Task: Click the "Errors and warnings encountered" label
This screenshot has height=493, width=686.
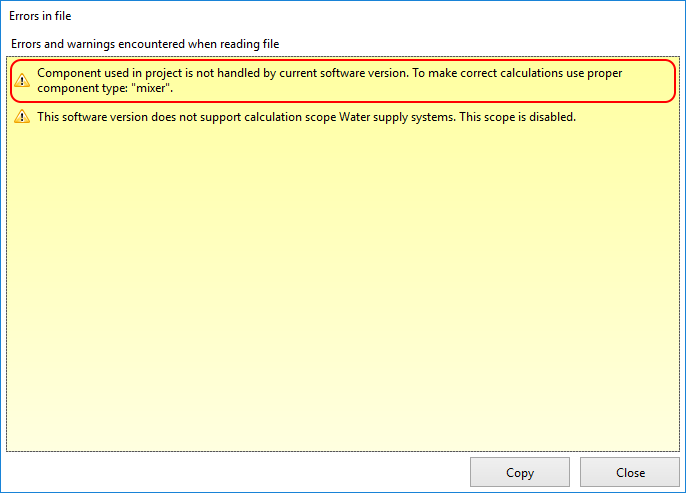Action: 145,44
